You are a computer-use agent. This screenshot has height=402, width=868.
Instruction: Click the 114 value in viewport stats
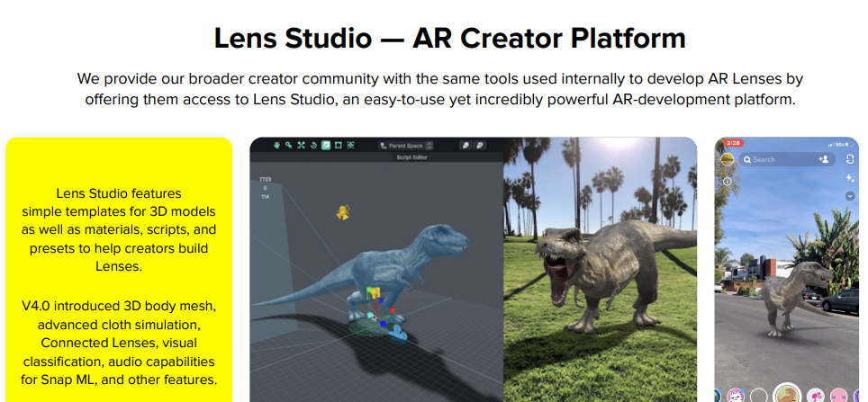point(265,197)
